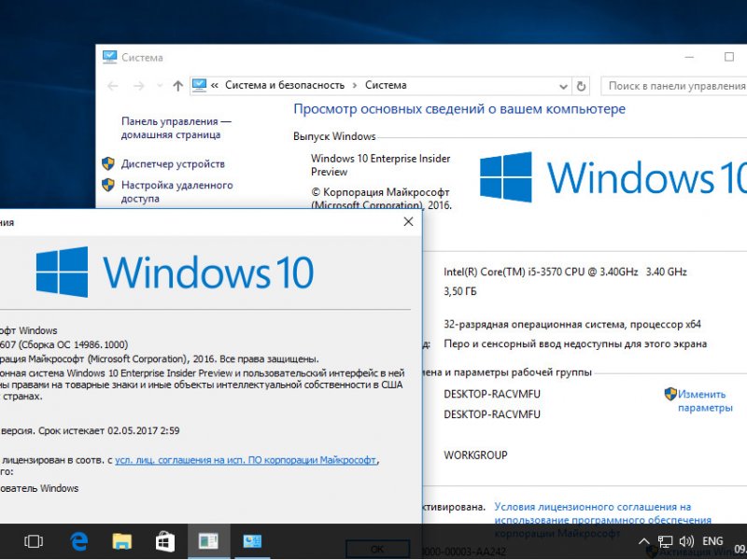Expand breadcrumb arrow after 'Система и безопасность'
747x560 pixels.
355,86
